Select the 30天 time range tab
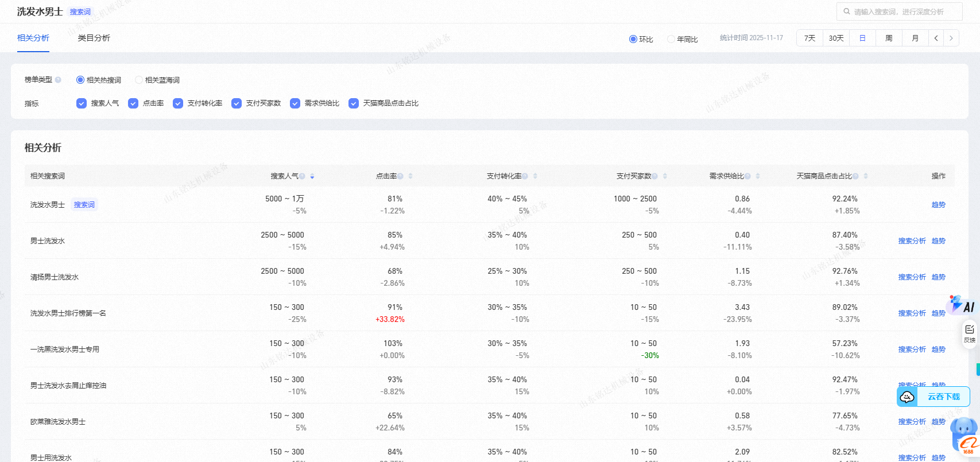980x462 pixels. click(x=836, y=38)
